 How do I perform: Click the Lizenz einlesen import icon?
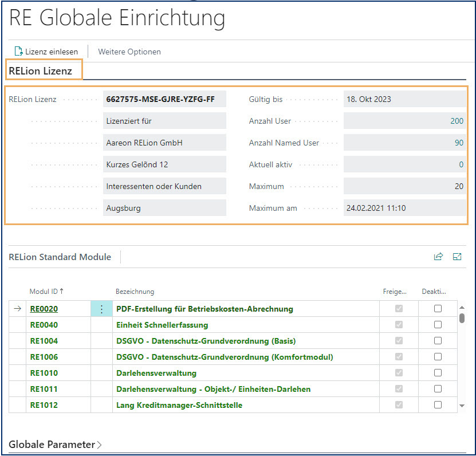pyautogui.click(x=17, y=51)
